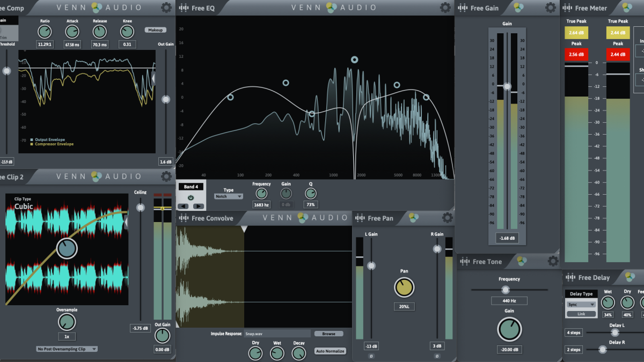Click the EQ Frequency value 1683 hz

point(261,205)
